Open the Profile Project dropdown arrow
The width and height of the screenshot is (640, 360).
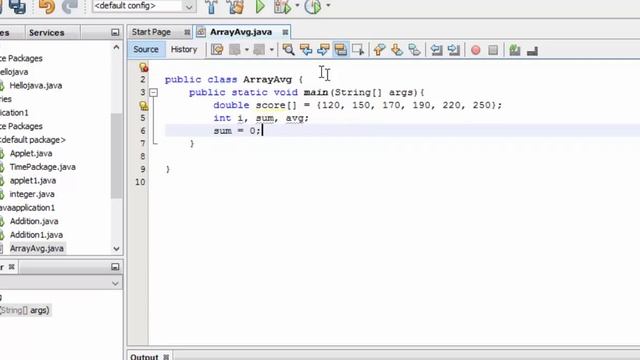click(328, 6)
